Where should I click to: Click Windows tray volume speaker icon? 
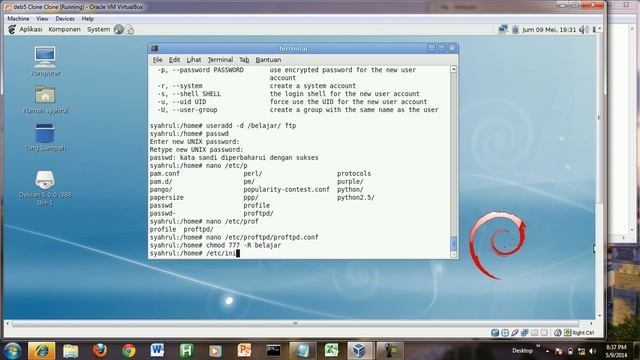click(592, 351)
